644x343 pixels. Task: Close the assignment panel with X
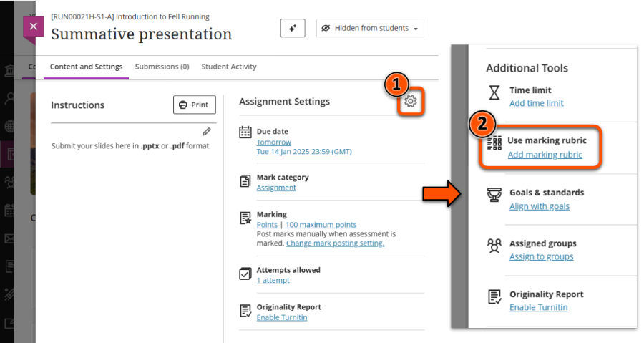[34, 29]
